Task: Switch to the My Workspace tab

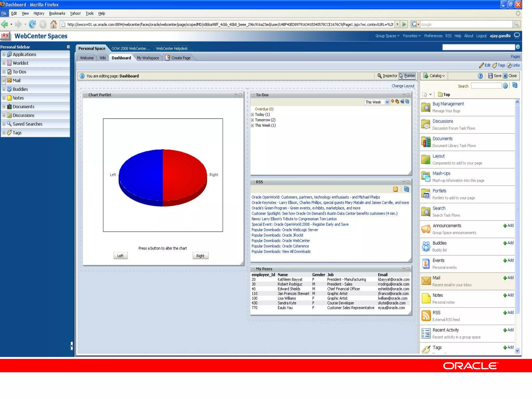Action: point(148,58)
